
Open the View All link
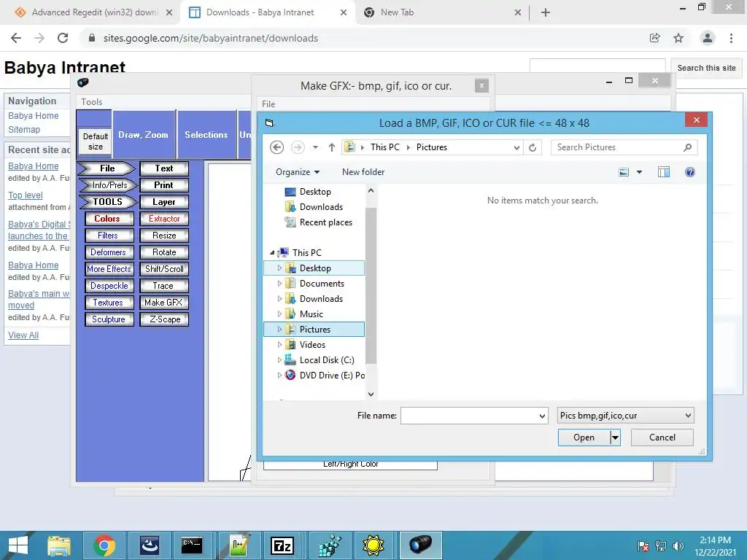coord(23,335)
